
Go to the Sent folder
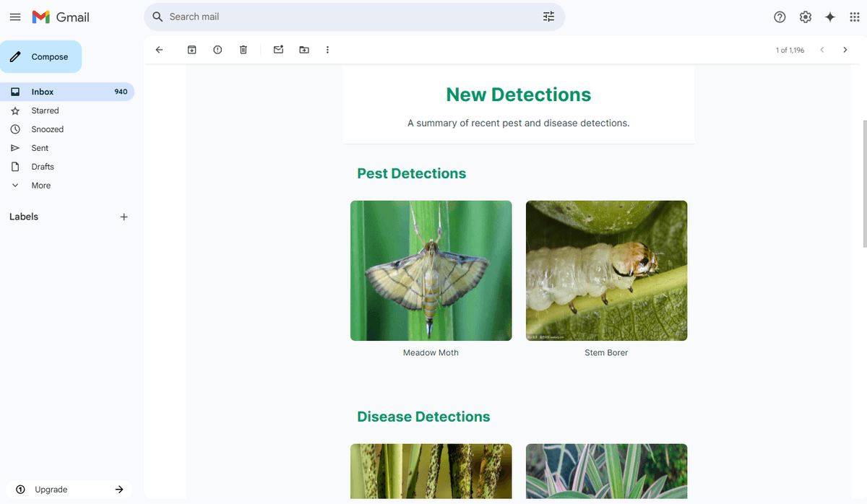[x=40, y=148]
